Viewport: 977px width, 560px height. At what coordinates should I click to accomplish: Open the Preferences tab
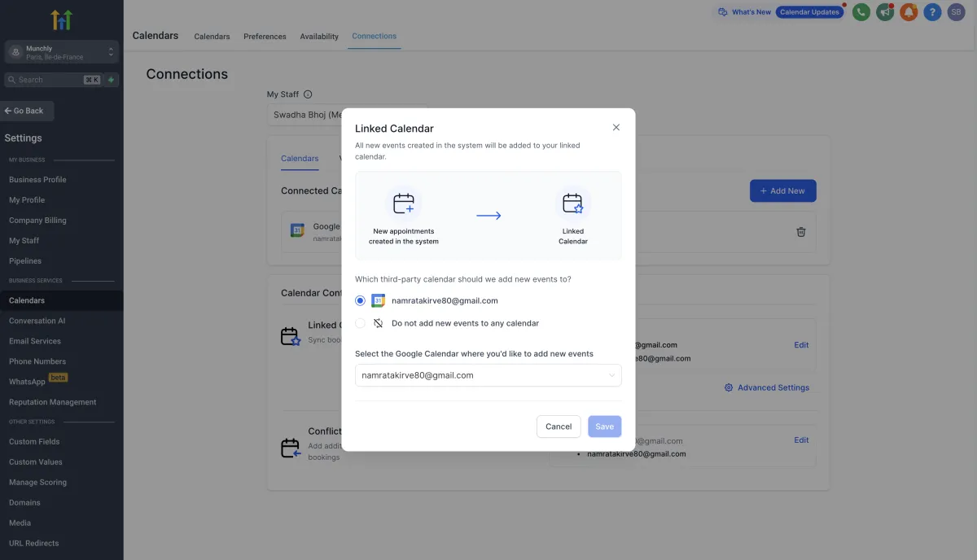pos(265,37)
